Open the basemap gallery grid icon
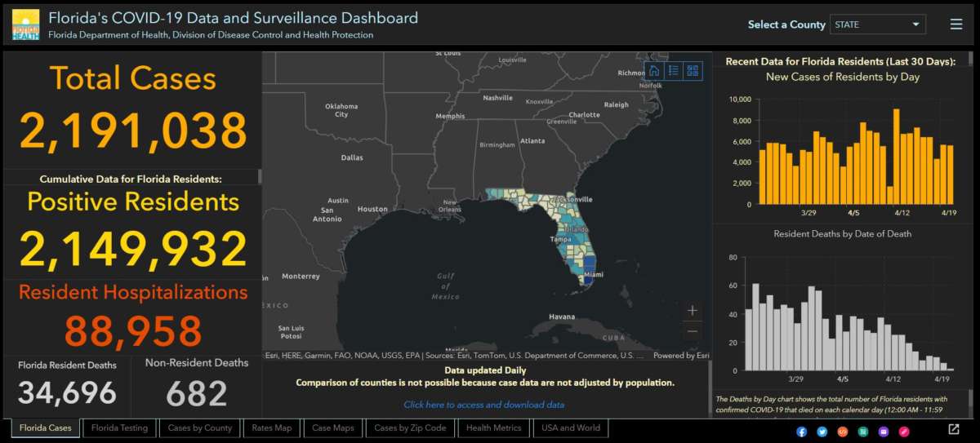 693,70
